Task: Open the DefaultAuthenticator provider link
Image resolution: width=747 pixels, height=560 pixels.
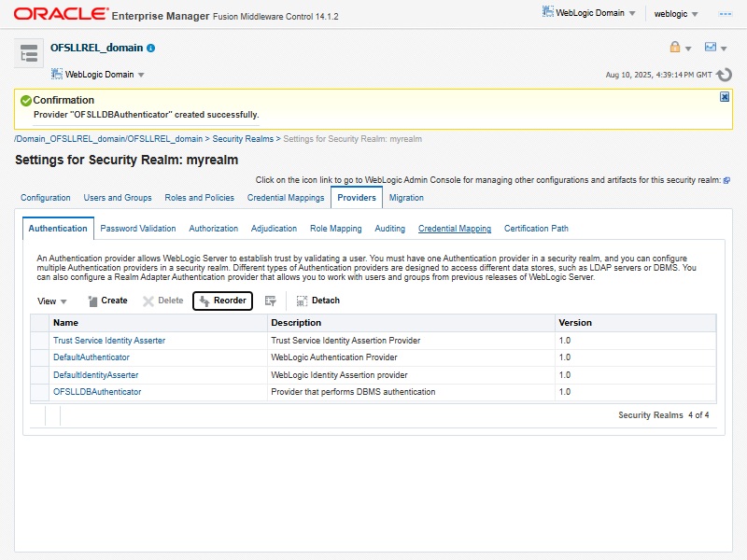Action: (x=91, y=357)
